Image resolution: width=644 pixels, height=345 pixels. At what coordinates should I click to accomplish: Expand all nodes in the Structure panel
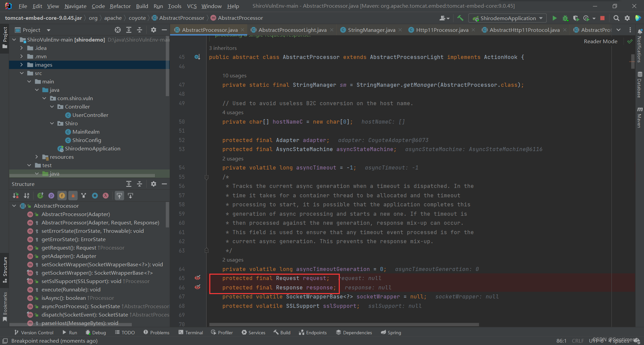(129, 184)
